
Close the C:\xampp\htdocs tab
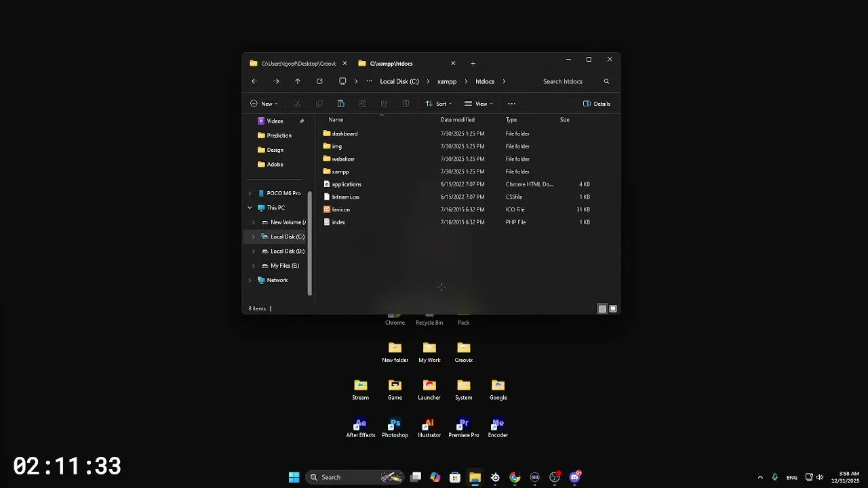453,64
